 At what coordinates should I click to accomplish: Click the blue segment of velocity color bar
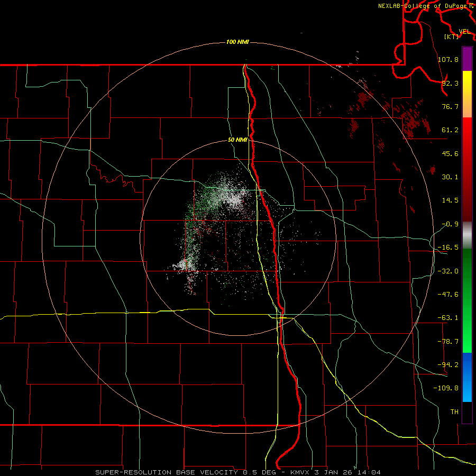(467, 377)
